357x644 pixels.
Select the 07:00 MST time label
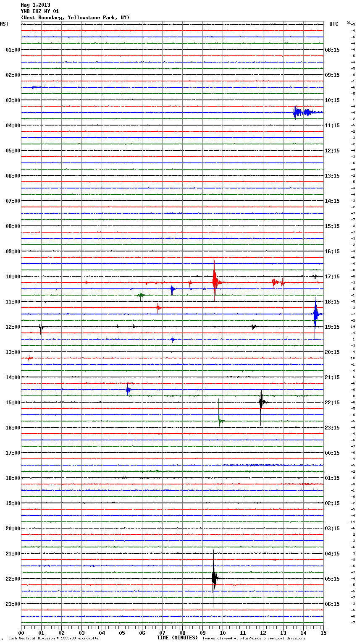pyautogui.click(x=13, y=201)
